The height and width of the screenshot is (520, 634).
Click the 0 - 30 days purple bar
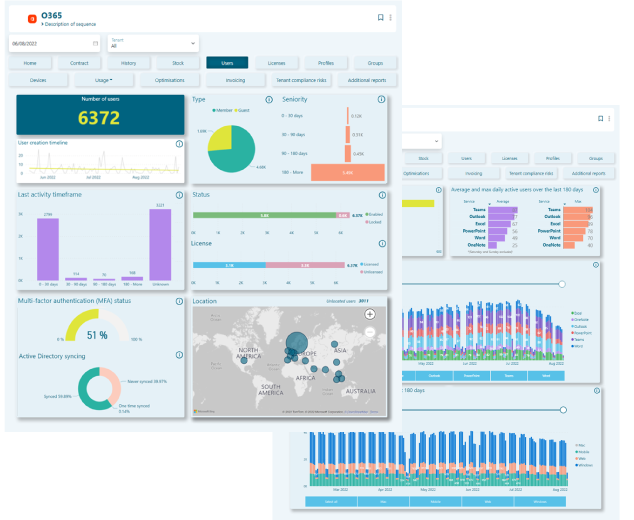(x=48, y=249)
